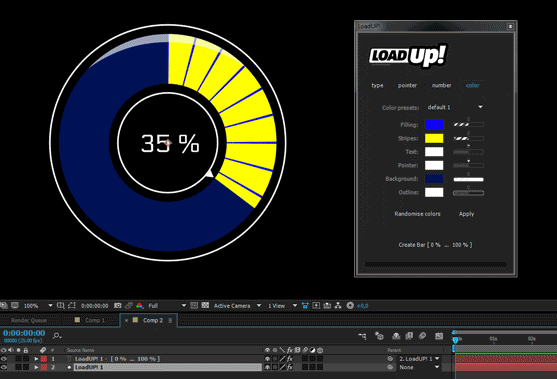Open the composition mini-flowchart in timeline
The image size is (557, 379).
[362, 336]
